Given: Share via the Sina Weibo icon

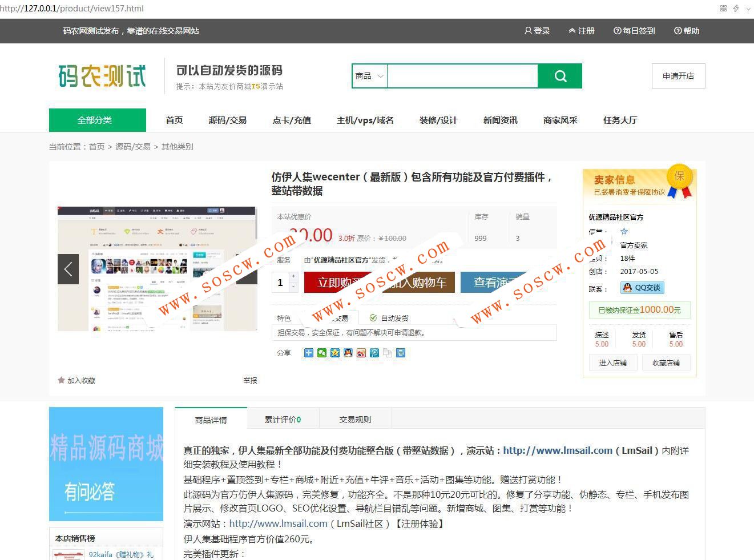Looking at the screenshot, I should point(361,353).
